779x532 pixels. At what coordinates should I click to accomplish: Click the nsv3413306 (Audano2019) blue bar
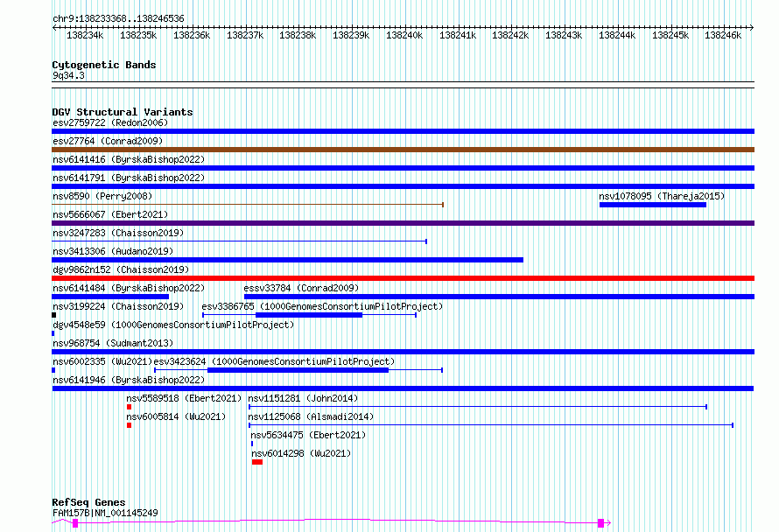point(287,260)
